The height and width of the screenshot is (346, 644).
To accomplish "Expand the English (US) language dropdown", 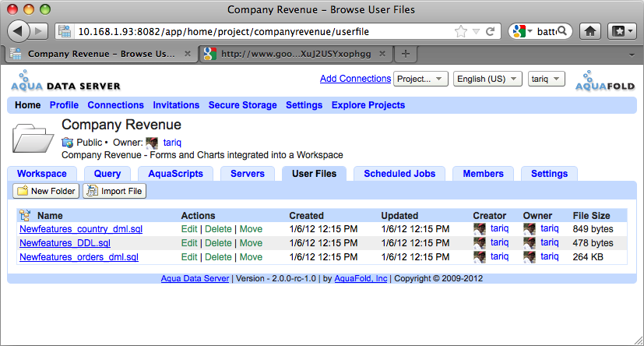I will [x=486, y=79].
